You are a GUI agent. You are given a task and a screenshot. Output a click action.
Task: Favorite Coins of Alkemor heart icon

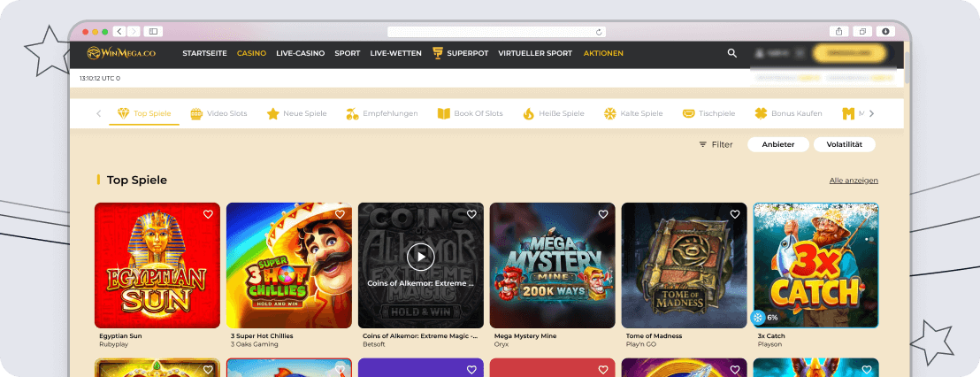tap(472, 214)
